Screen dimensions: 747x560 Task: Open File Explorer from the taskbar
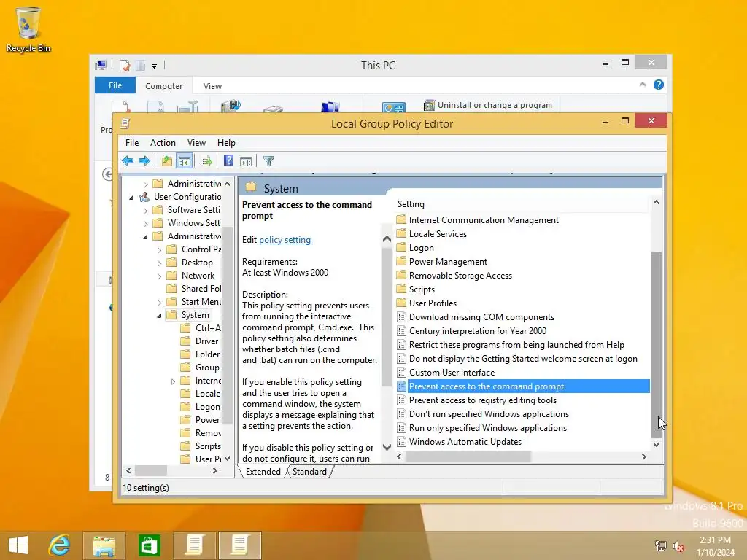coord(104,545)
